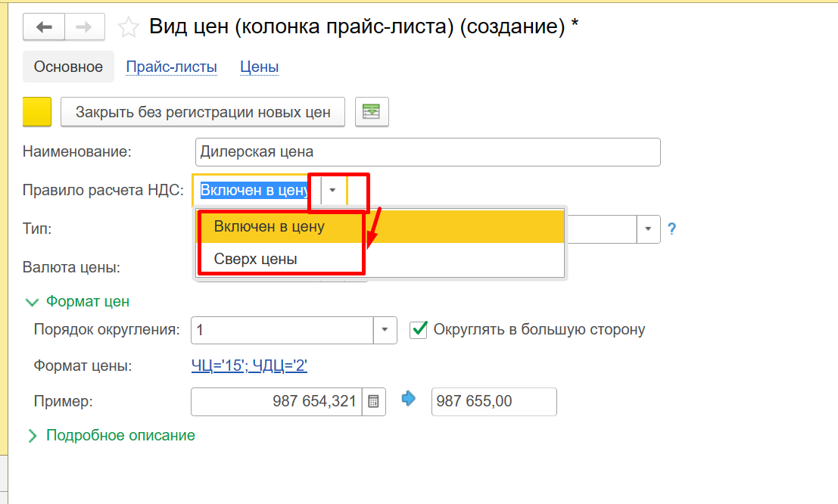Click the green table icon in toolbar
Screen dimensions: 838x504
[x=371, y=112]
